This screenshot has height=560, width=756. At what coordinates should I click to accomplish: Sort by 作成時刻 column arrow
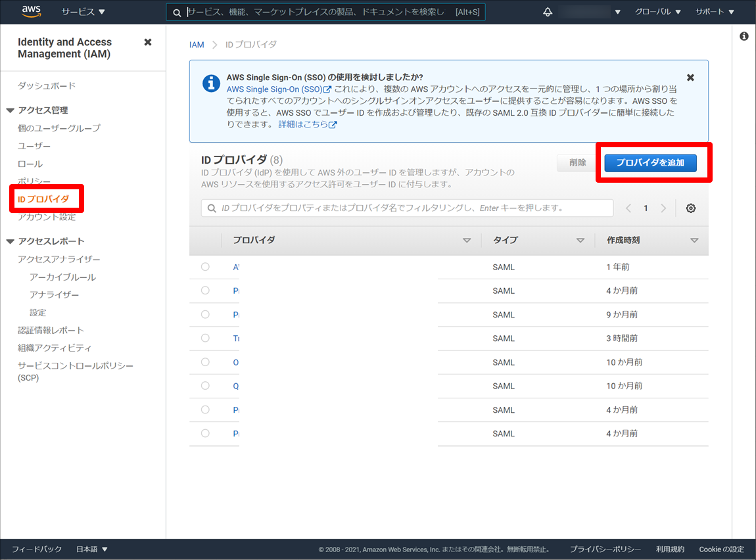click(x=694, y=240)
